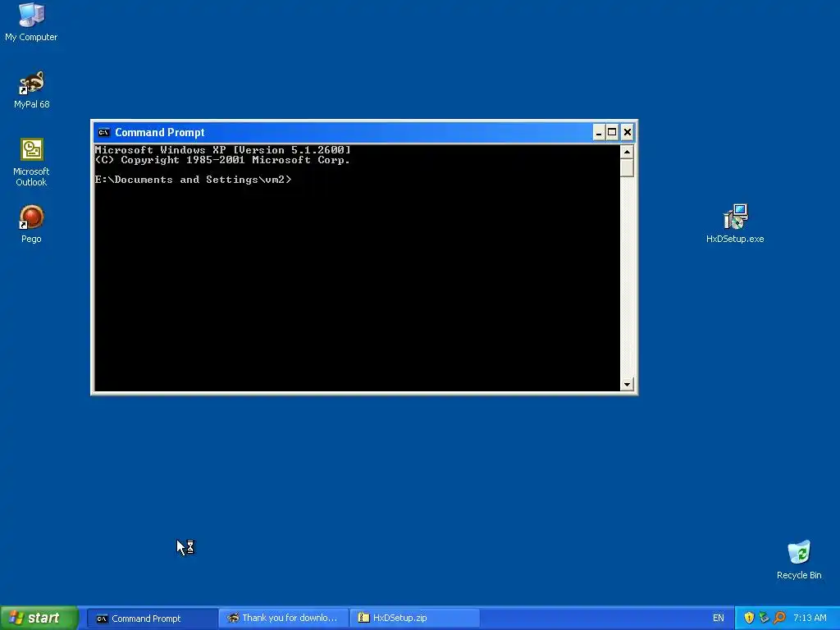Click the Command Prompt scroll up arrow

627,152
